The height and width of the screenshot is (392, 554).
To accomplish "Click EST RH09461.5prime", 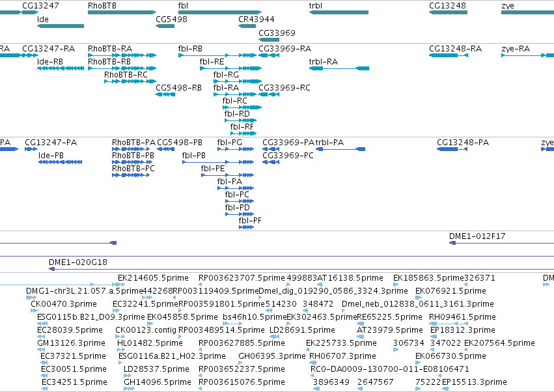I will click(449, 324).
